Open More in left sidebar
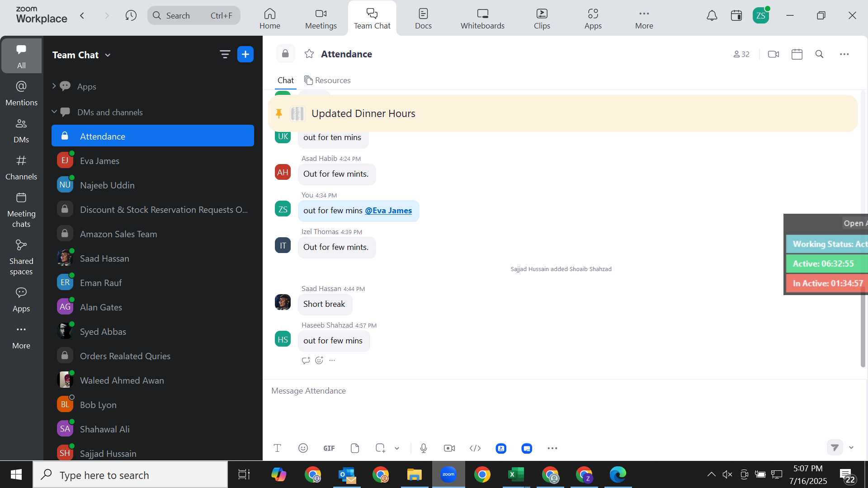The height and width of the screenshot is (488, 868). pyautogui.click(x=21, y=337)
